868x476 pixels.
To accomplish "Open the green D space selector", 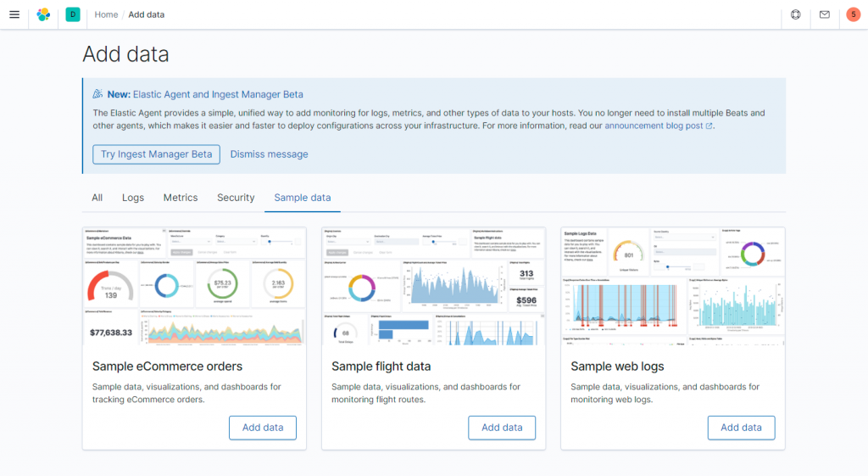I will click(x=73, y=14).
